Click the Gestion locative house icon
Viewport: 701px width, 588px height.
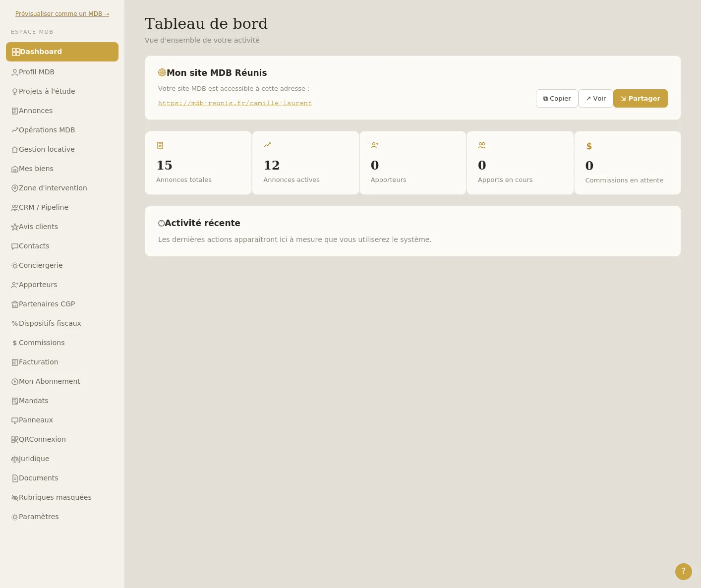click(15, 150)
